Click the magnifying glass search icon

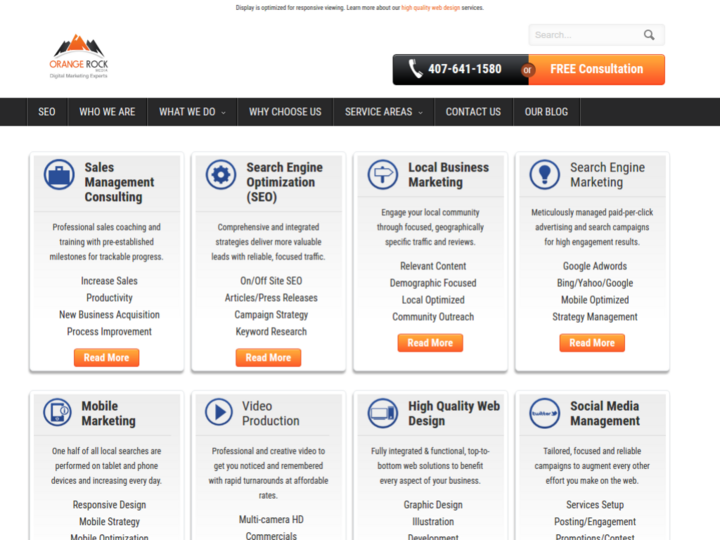pos(649,35)
